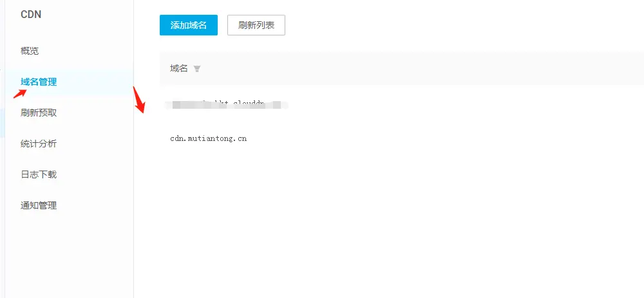Click the sidebar and content divider line

(133, 149)
